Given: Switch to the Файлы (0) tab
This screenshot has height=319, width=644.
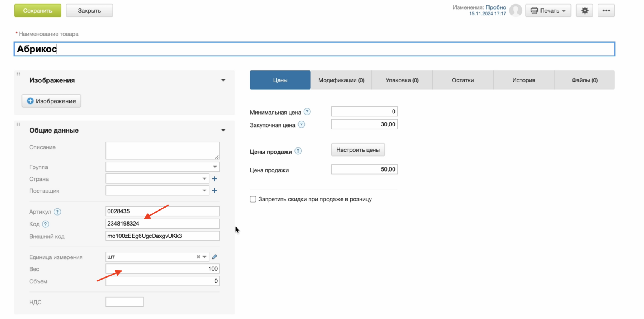Looking at the screenshot, I should (x=585, y=80).
